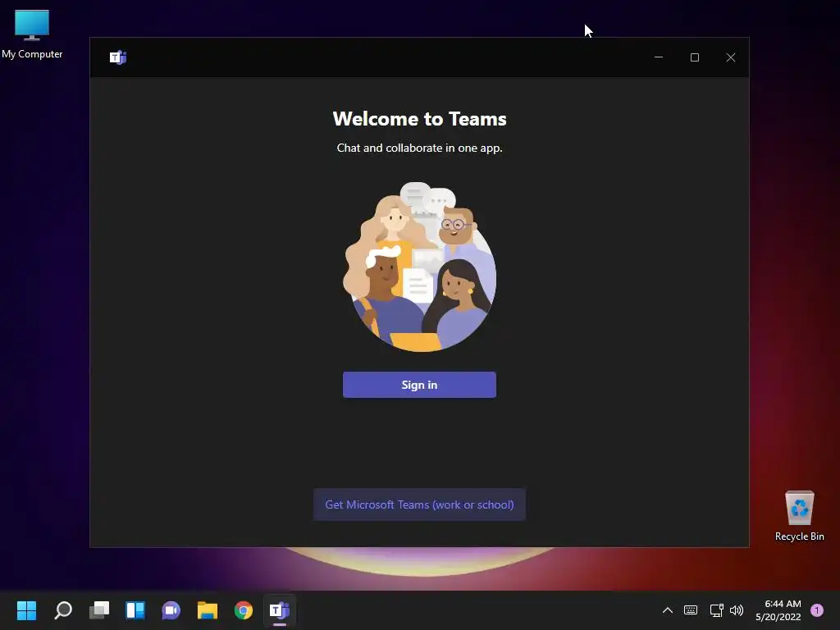Click the Teams logo in the title bar
Screen dimensions: 840x630
(118, 57)
